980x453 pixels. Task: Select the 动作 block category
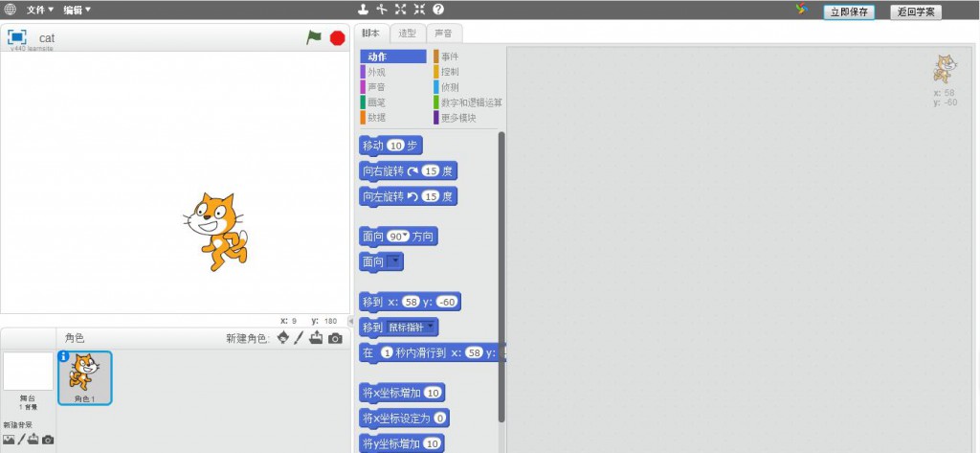pyautogui.click(x=393, y=57)
